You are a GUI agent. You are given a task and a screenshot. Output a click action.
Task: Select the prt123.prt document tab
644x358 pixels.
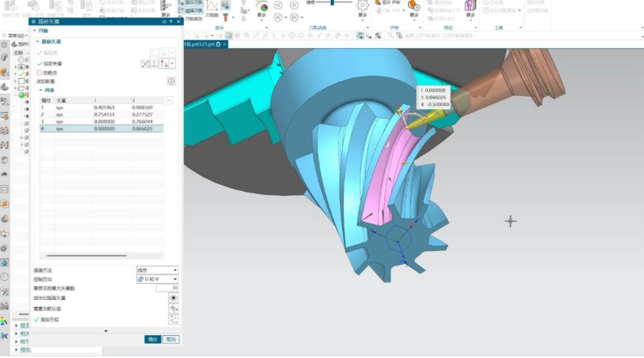coord(201,44)
